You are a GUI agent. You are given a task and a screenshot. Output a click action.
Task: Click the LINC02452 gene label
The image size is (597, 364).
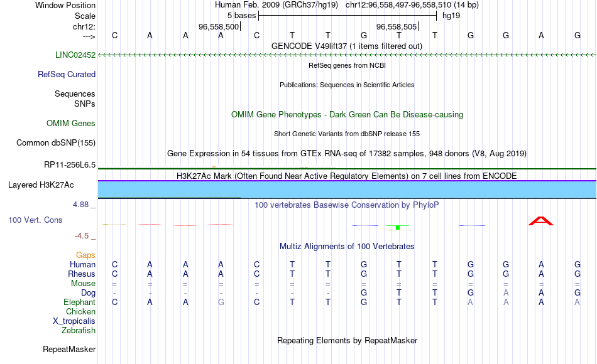coord(75,55)
